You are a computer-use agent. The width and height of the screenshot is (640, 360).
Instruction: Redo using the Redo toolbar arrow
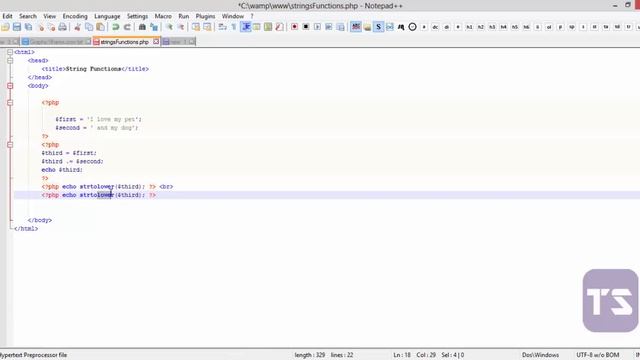point(127,27)
